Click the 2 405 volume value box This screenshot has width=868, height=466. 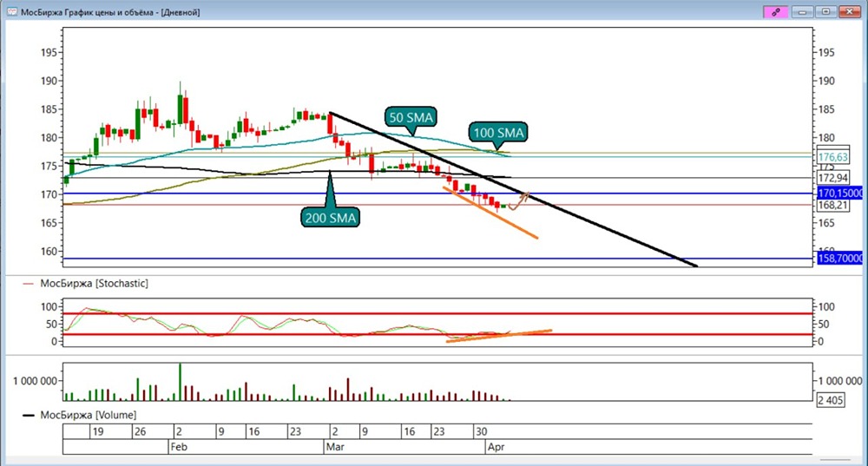click(x=831, y=400)
